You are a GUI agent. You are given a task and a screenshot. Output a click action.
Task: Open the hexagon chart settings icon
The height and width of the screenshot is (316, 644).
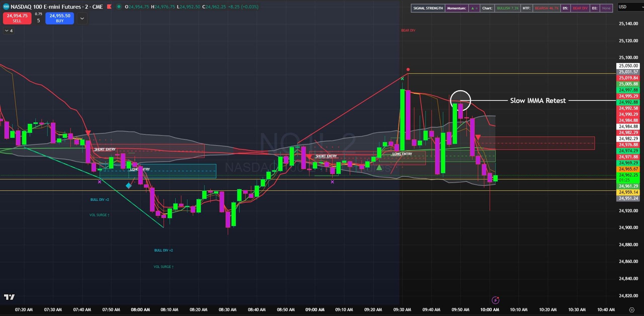point(632,310)
